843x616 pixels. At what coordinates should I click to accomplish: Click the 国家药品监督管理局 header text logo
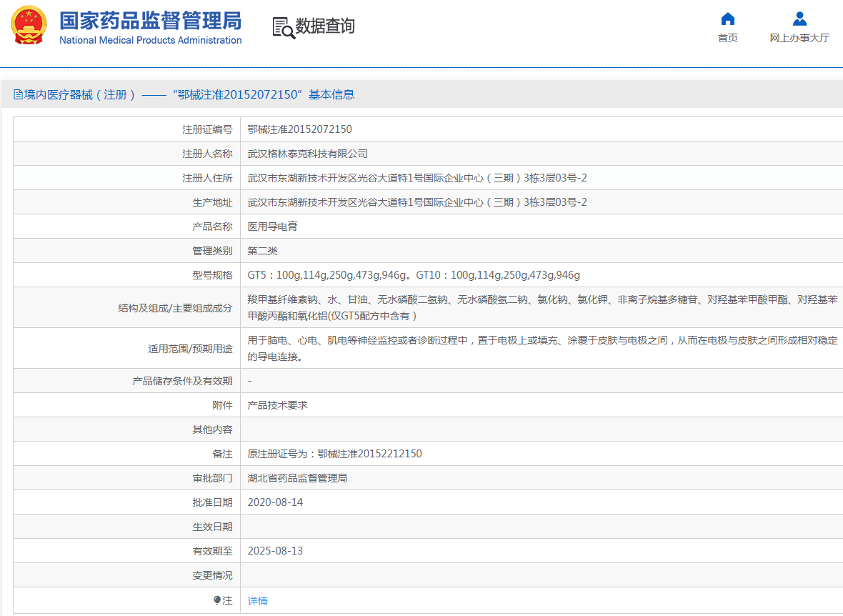(x=151, y=21)
